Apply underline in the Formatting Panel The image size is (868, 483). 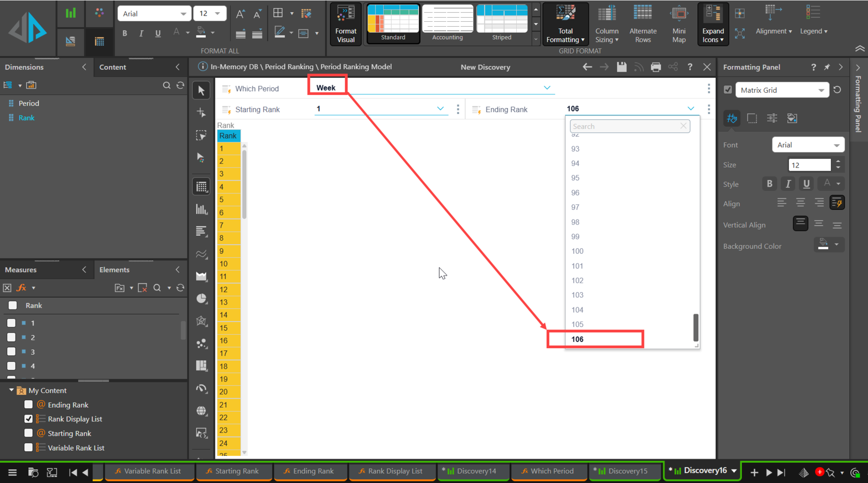pos(806,184)
